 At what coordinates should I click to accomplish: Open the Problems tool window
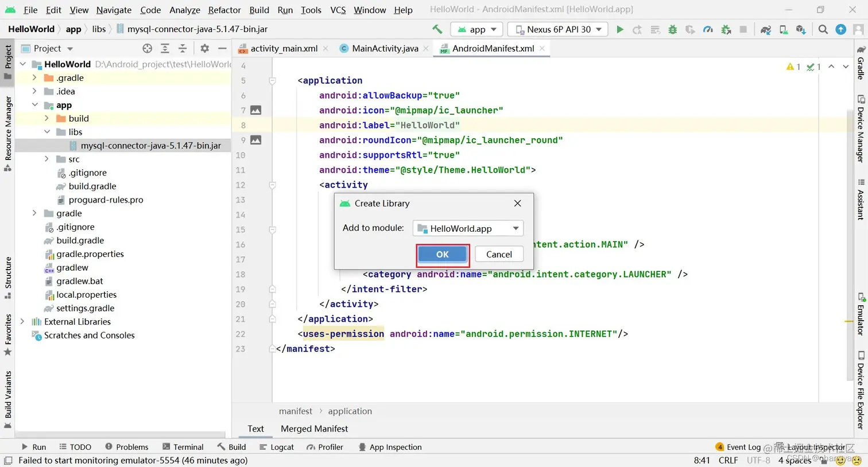click(x=126, y=447)
